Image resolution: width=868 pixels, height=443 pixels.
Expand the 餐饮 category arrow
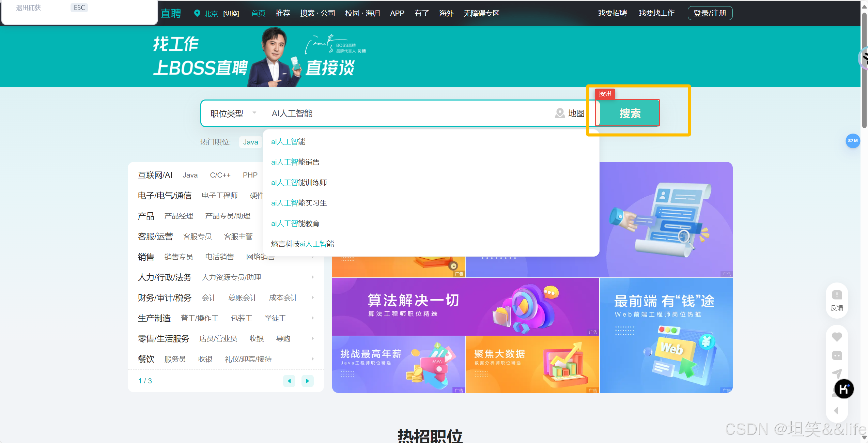pos(312,359)
